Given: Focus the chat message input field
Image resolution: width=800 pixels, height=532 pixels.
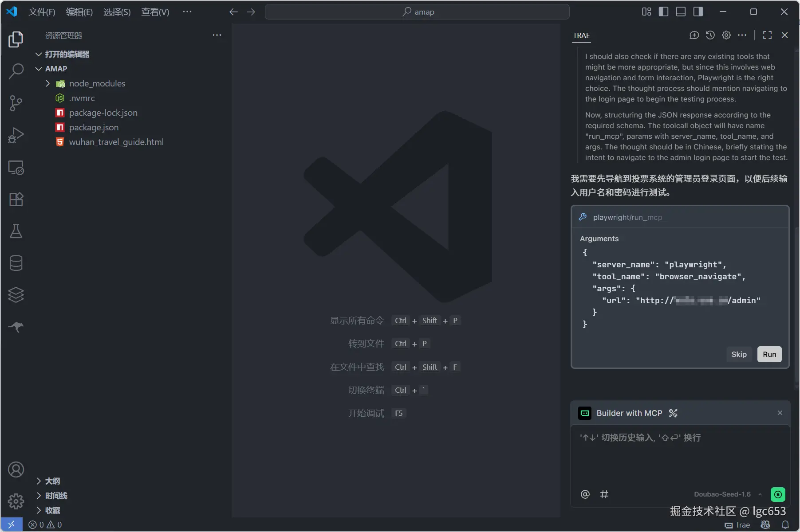Looking at the screenshot, I should coord(680,454).
